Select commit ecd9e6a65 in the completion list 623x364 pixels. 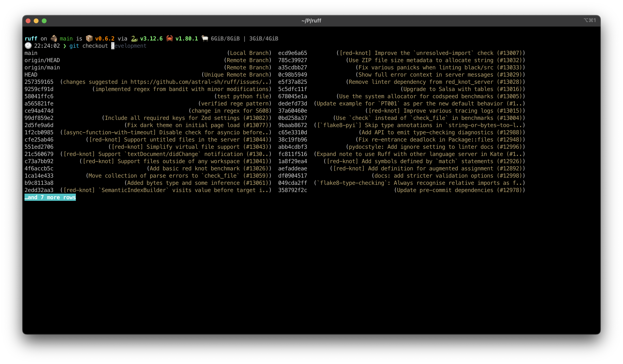(x=292, y=53)
